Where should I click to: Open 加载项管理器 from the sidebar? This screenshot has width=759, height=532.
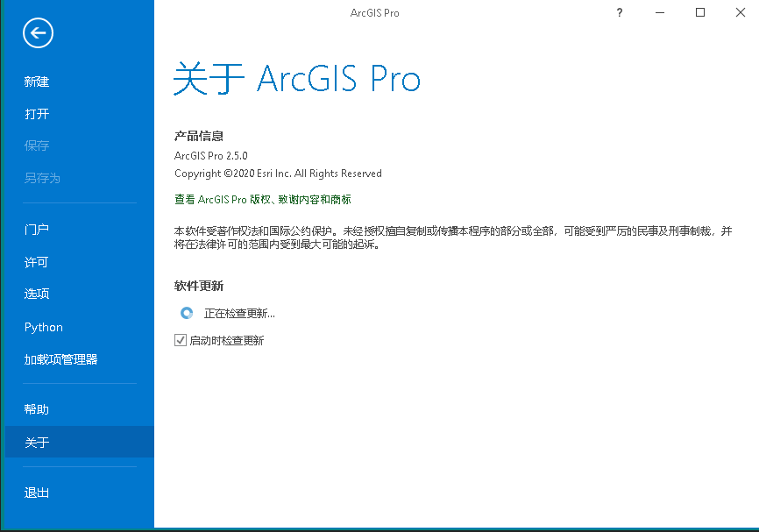coord(61,359)
